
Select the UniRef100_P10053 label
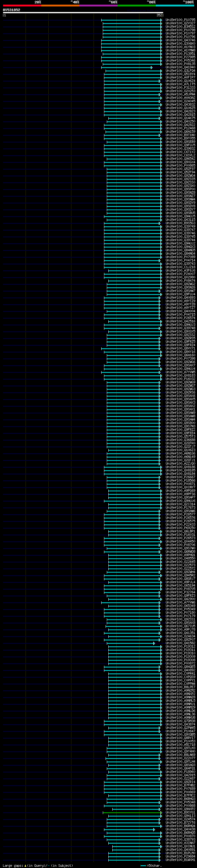(x=180, y=741)
